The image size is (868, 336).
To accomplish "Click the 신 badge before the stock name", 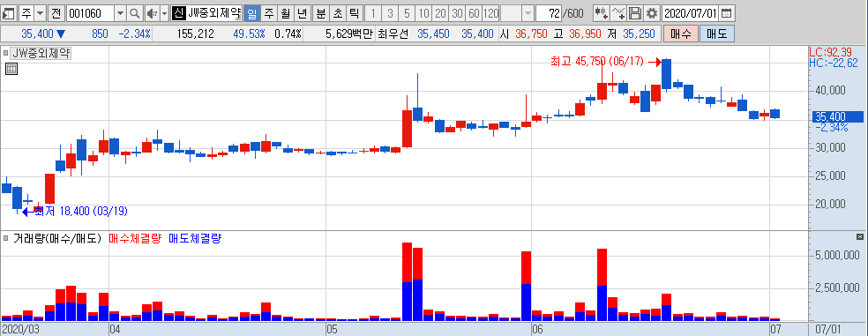I will click(x=178, y=12).
